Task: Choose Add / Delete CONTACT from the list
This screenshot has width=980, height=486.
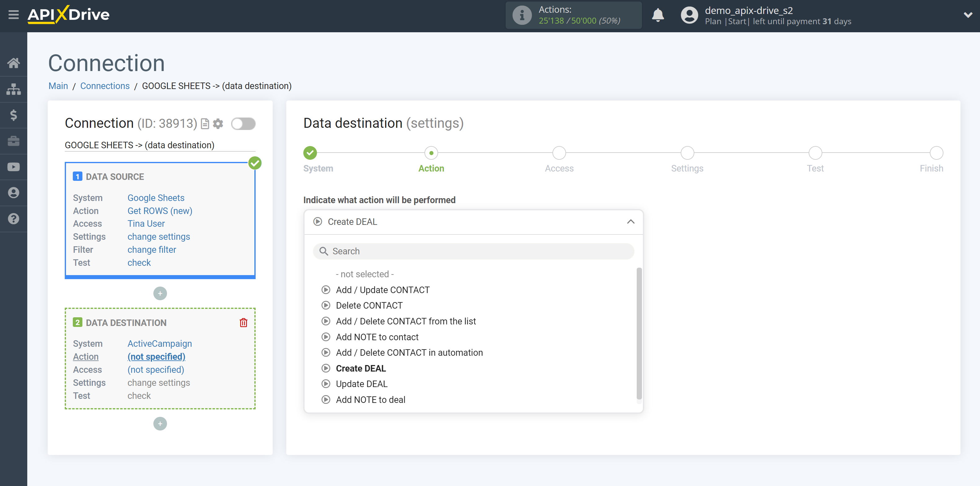Action: click(x=406, y=321)
